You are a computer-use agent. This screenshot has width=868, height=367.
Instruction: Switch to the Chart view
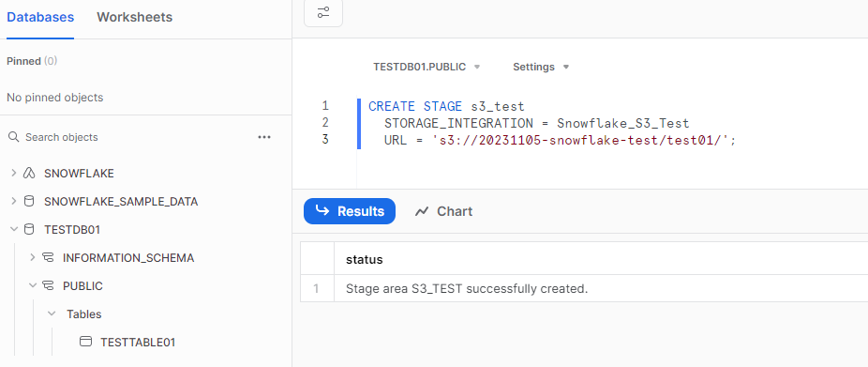443,211
